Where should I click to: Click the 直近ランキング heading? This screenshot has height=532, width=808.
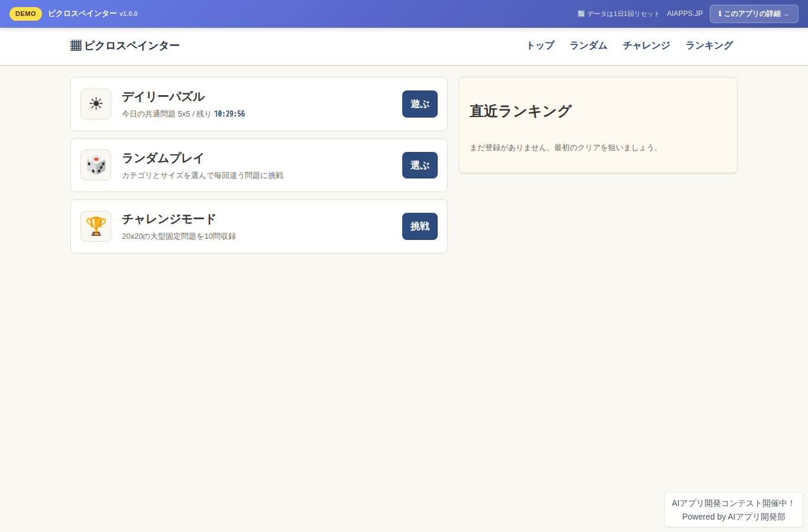tap(521, 111)
